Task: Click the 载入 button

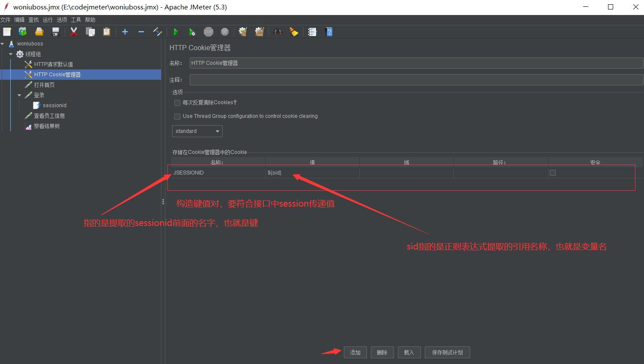Action: [x=409, y=352]
